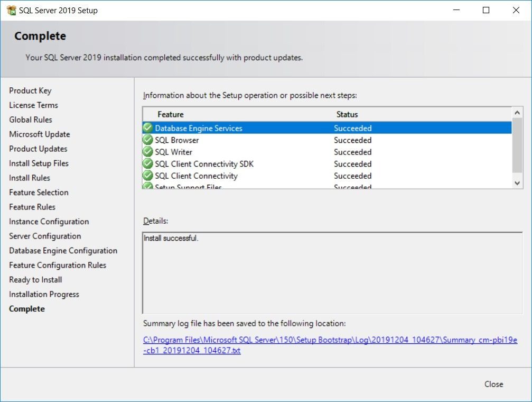The width and height of the screenshot is (532, 402).
Task: Click the Close button
Action: [493, 384]
